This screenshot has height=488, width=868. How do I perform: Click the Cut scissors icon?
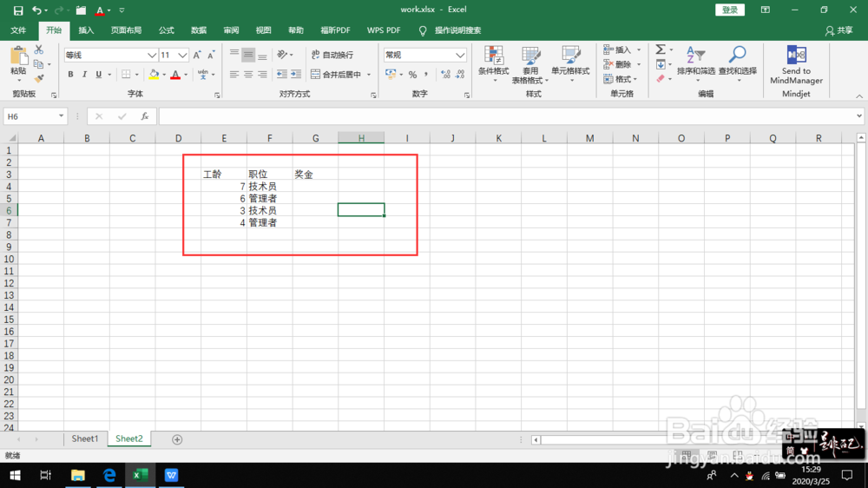(39, 49)
